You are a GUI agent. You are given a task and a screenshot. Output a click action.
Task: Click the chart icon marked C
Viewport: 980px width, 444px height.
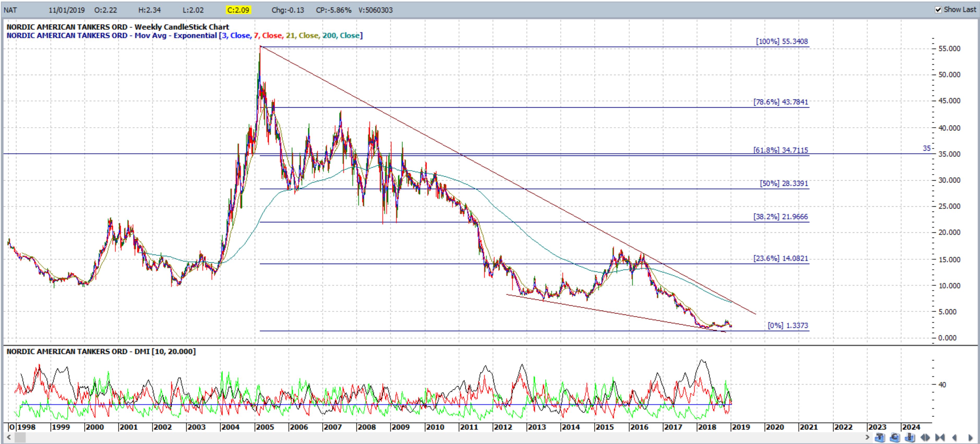coord(895,437)
